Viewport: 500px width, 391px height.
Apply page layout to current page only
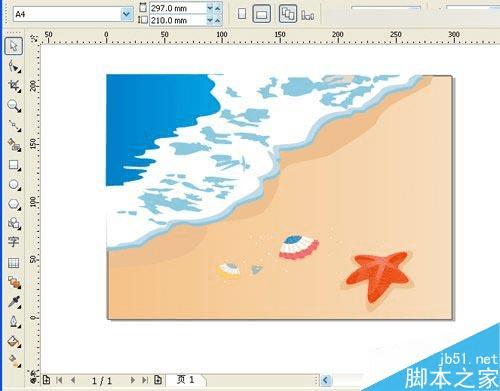click(308, 15)
